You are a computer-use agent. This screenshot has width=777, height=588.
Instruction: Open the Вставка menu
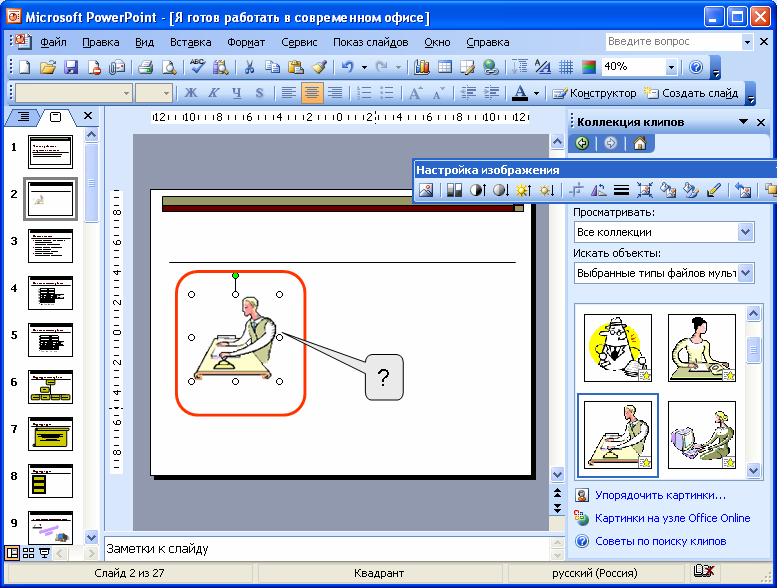coord(190,42)
